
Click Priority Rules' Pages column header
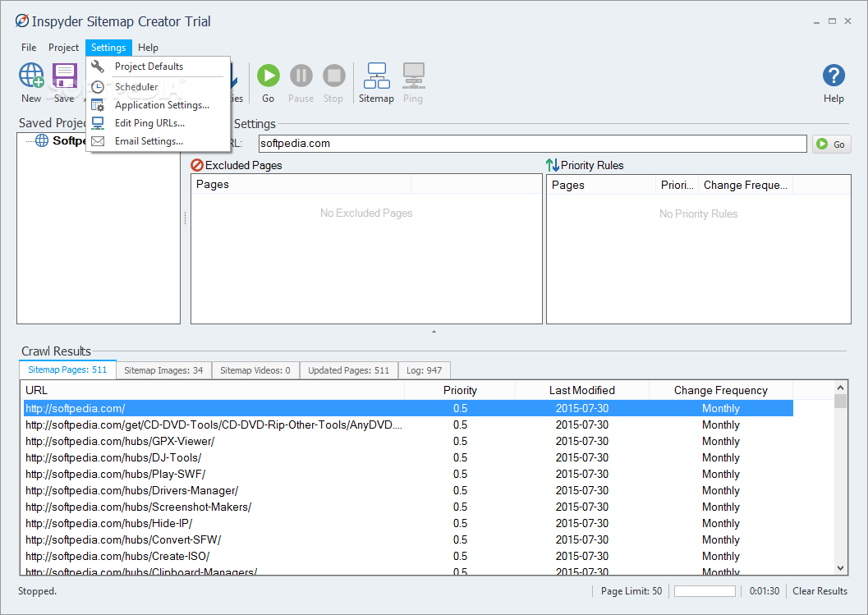coord(601,185)
